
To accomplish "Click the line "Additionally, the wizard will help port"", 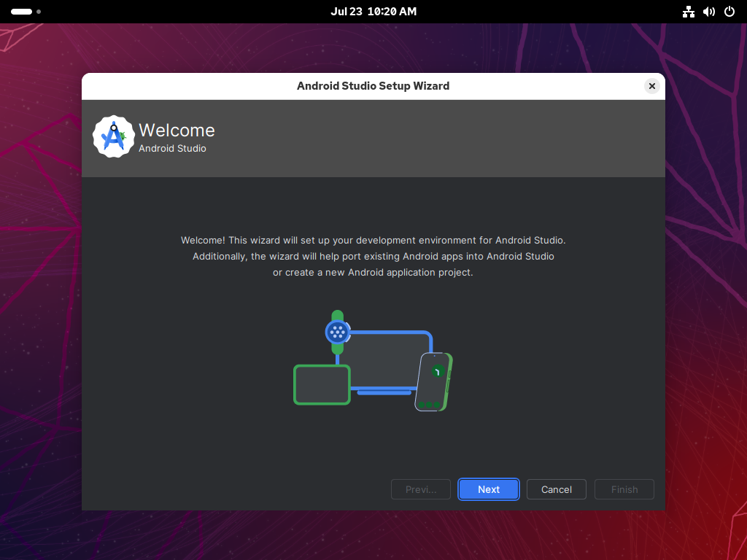I will 373,257.
